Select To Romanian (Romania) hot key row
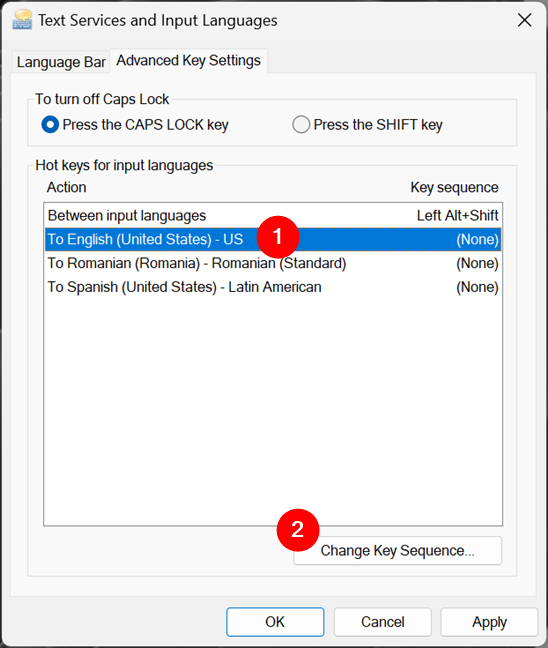 [x=273, y=263]
